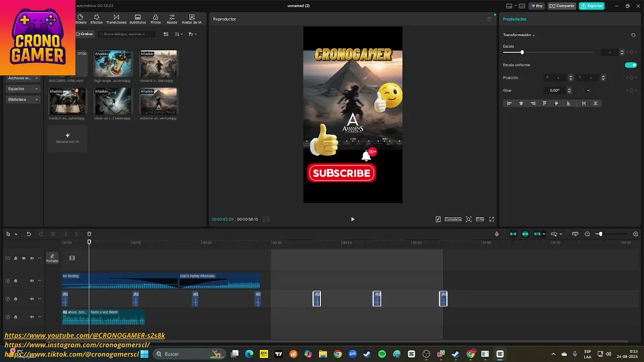Viewport: 644px width, 362px height.
Task: Click the Generar con IA tile
Action: [x=67, y=138]
